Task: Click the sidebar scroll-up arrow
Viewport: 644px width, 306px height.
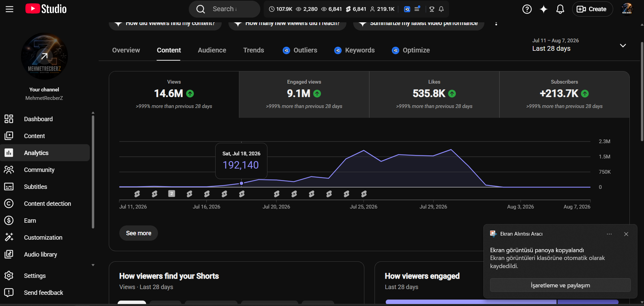Action: [93, 113]
